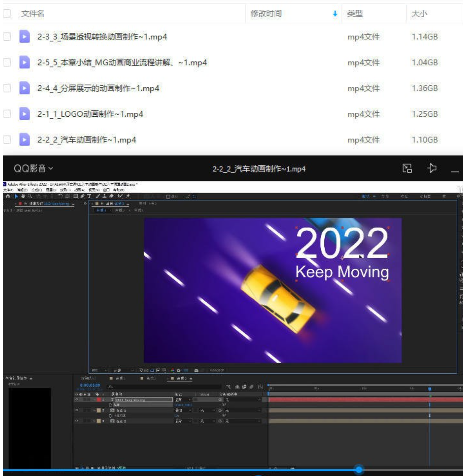The height and width of the screenshot is (476, 463).
Task: Sort files by the 类型 column header
Action: (355, 14)
